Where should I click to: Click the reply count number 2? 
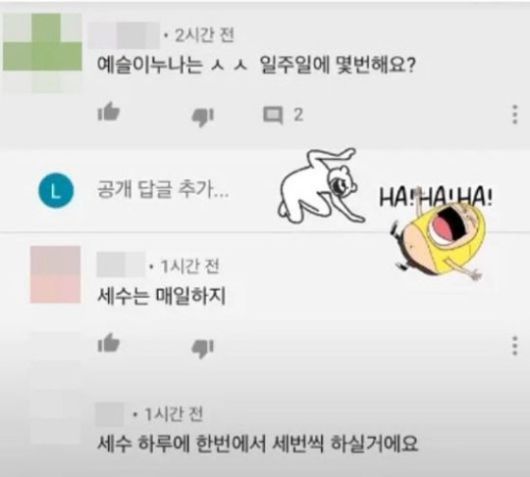[298, 115]
